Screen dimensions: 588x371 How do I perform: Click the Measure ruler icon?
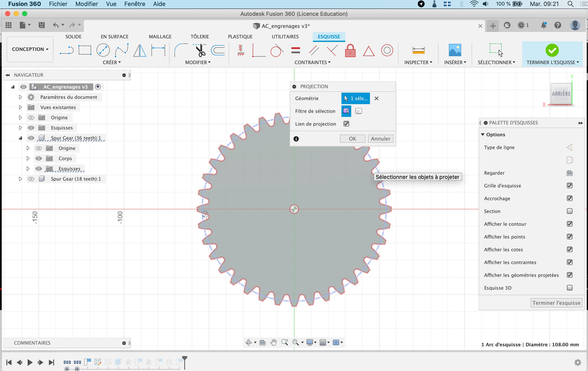pos(418,50)
